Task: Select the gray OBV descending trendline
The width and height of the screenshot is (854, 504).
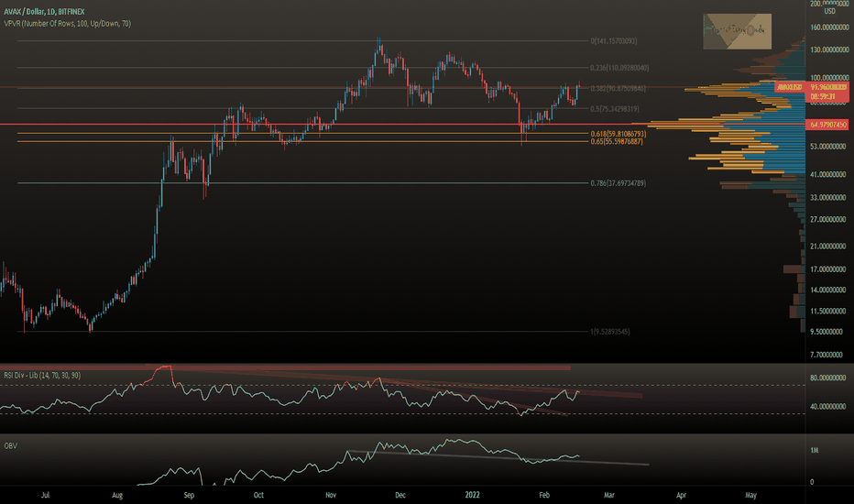Action: (x=498, y=457)
